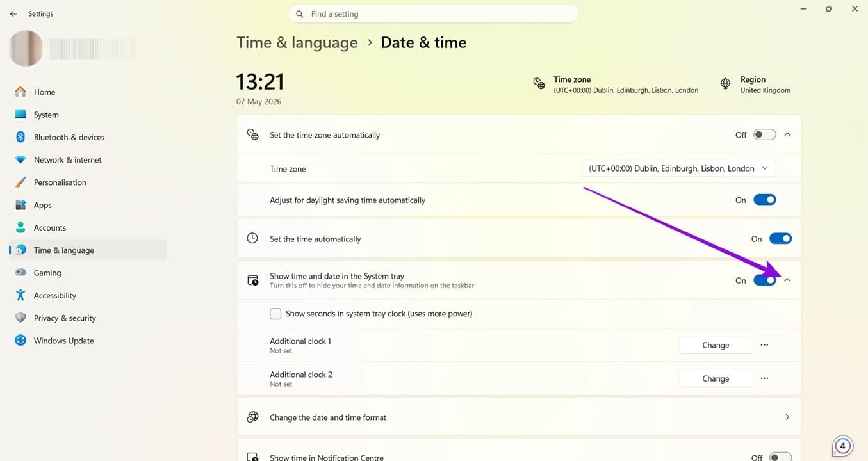Collapse the Set the time zone automatically section
The height and width of the screenshot is (461, 868).
point(787,134)
